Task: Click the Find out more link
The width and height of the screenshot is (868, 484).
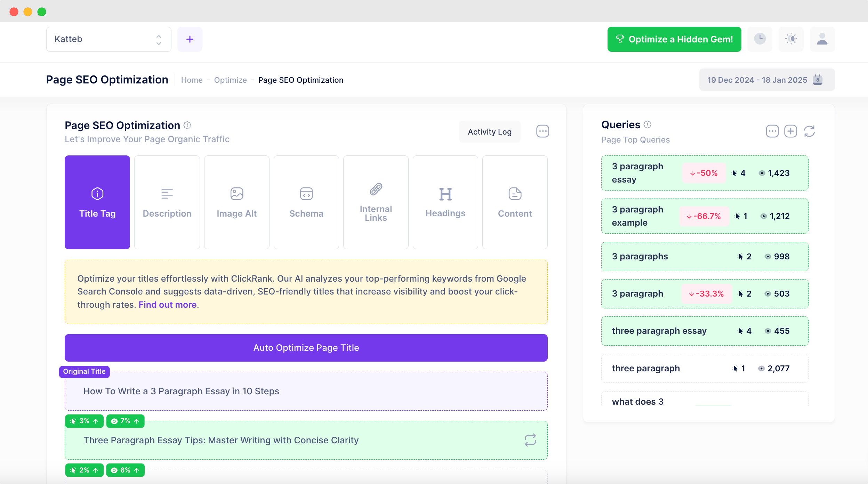Action: (x=168, y=305)
